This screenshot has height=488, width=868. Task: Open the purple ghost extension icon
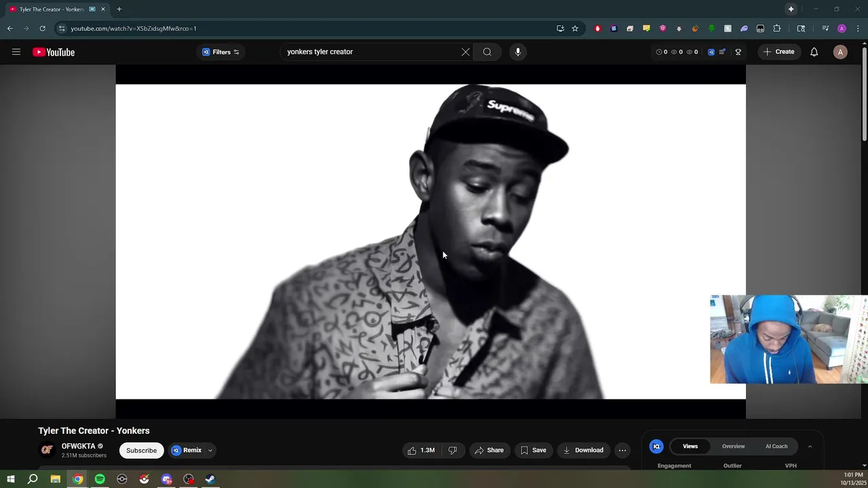pos(744,28)
